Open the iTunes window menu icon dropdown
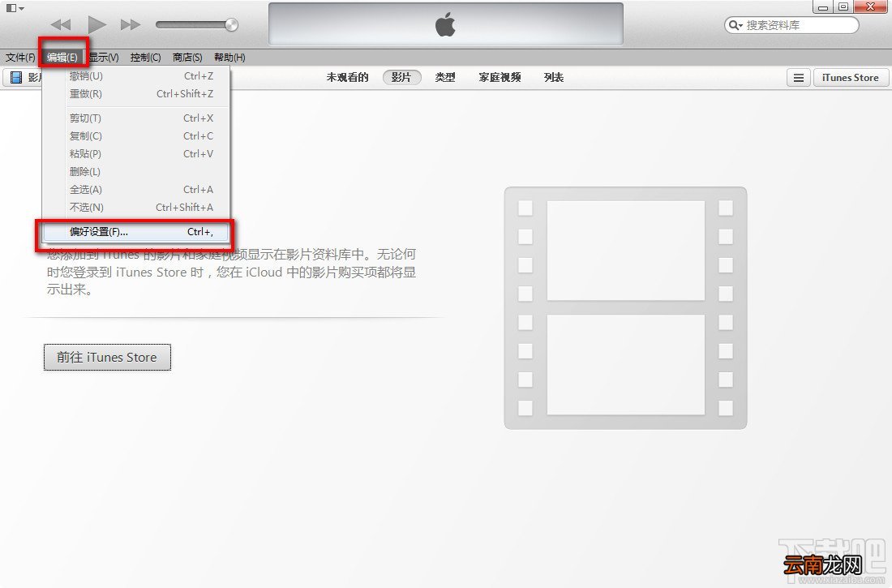This screenshot has height=588, width=892. [15, 8]
